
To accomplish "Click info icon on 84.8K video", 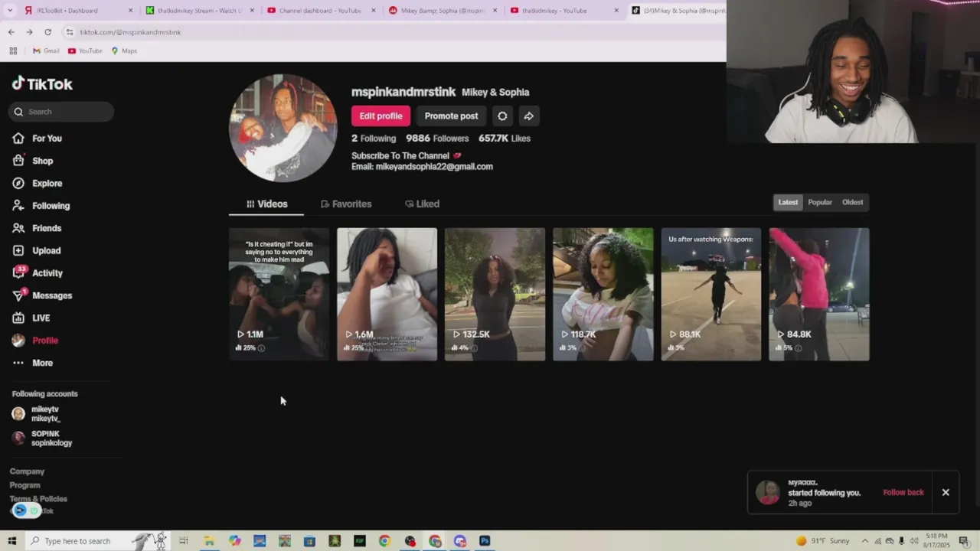I will pos(798,348).
